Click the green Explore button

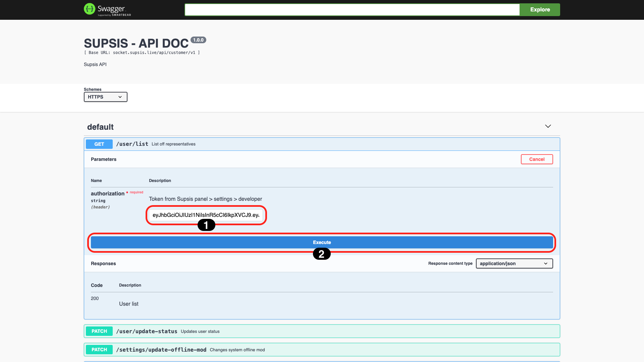coord(540,10)
